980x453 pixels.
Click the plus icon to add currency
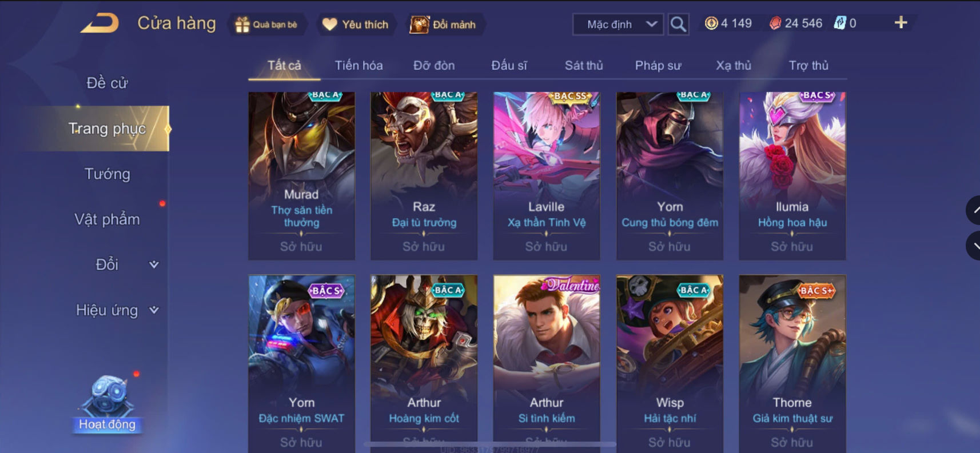point(901,22)
